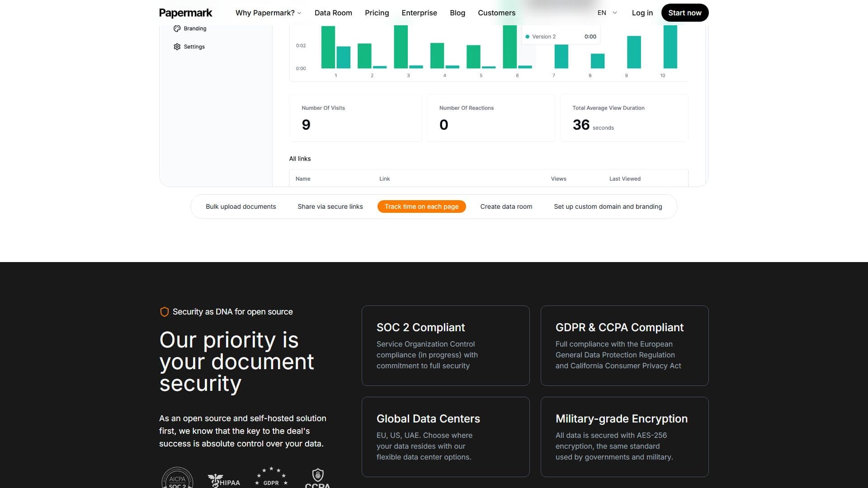Viewport: 868px width, 488px height.
Task: Click the Name column header
Action: click(303, 179)
